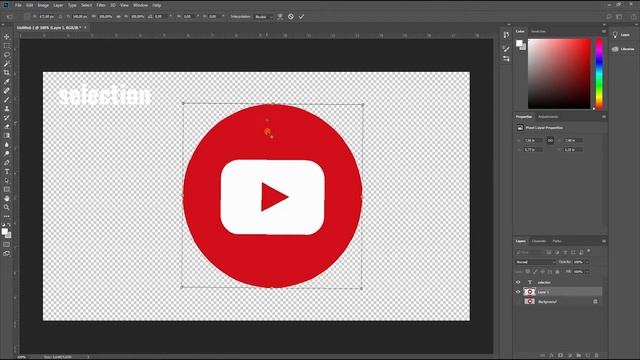Screen dimensions: 640x360
Task: Open the File menu
Action: point(18,5)
